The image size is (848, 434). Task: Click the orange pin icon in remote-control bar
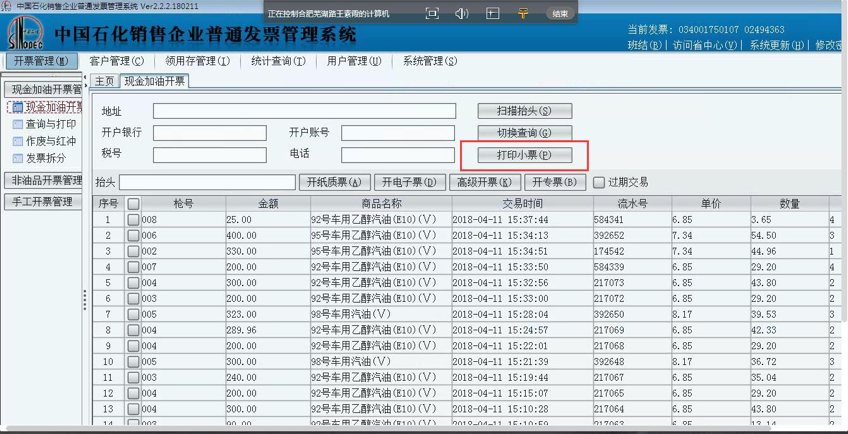click(x=522, y=14)
